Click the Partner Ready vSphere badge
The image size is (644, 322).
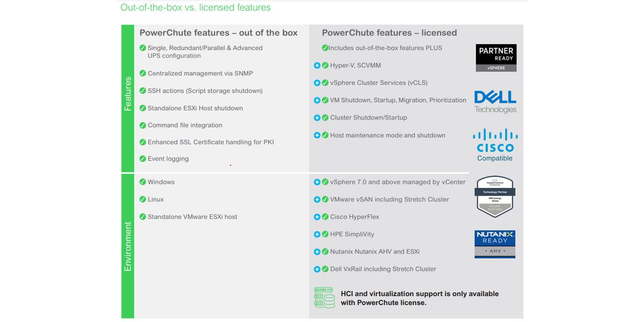click(x=496, y=58)
